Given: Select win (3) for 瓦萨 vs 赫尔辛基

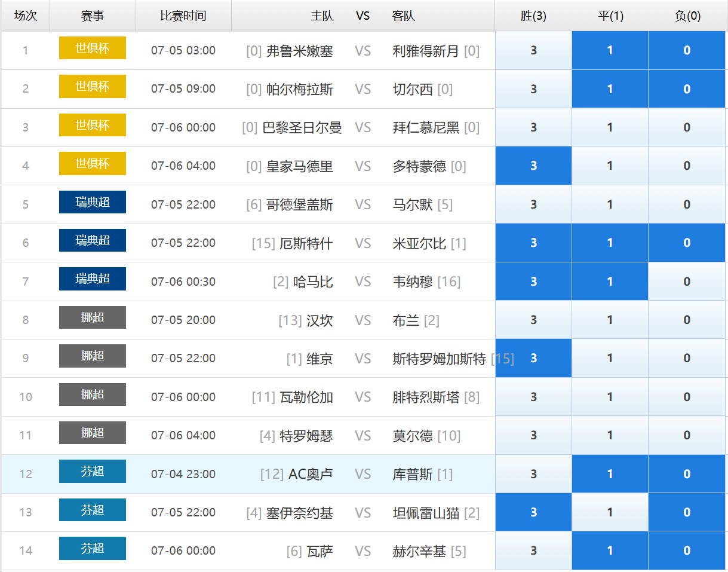Looking at the screenshot, I should [533, 550].
